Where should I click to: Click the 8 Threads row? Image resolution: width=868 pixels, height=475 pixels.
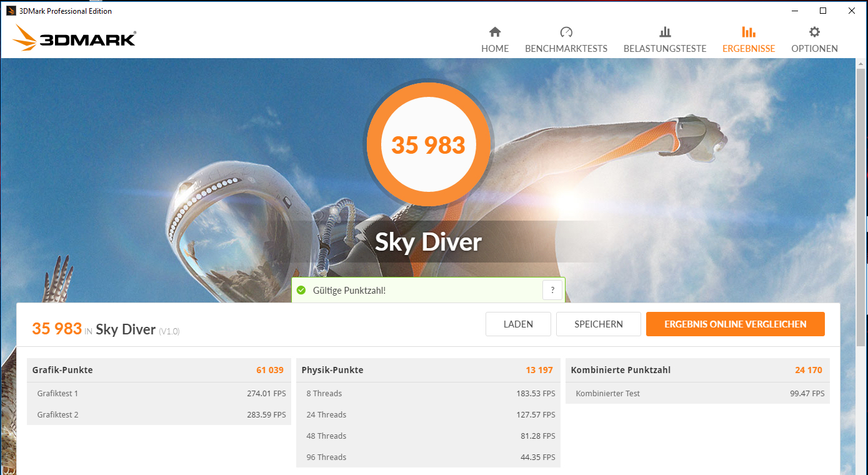428,394
